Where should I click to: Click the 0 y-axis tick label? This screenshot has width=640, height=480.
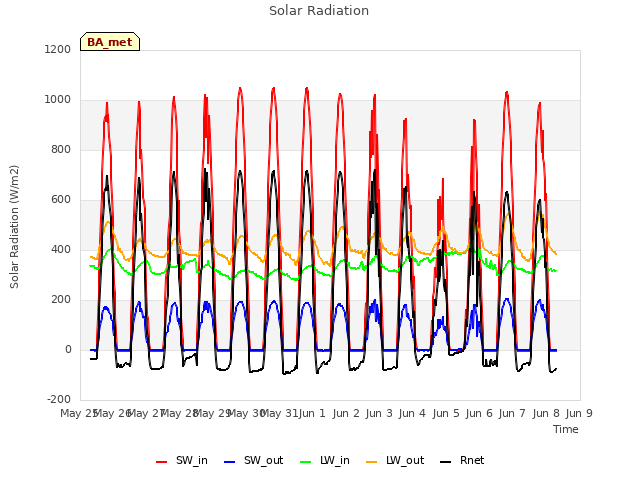(x=68, y=349)
